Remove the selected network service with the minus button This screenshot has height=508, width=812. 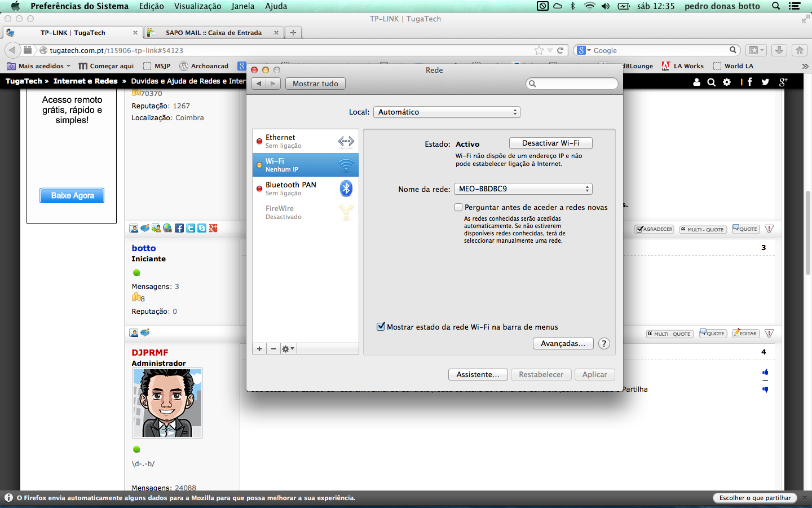(x=273, y=349)
